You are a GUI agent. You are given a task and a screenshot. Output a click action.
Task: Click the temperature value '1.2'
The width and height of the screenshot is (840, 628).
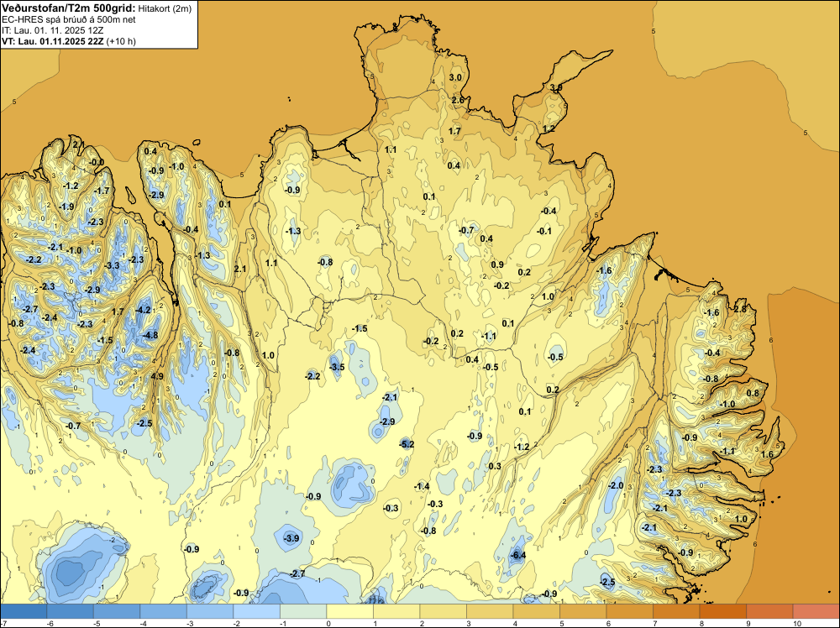[x=549, y=128]
